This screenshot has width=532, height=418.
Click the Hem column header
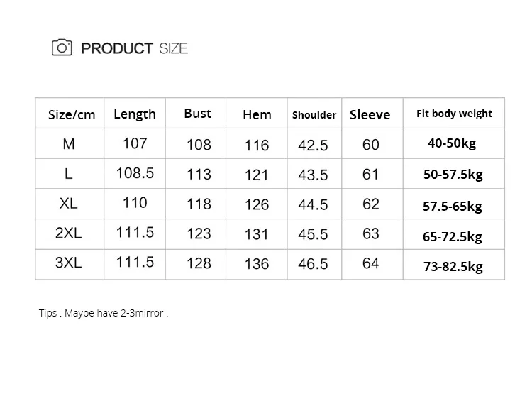tap(257, 114)
